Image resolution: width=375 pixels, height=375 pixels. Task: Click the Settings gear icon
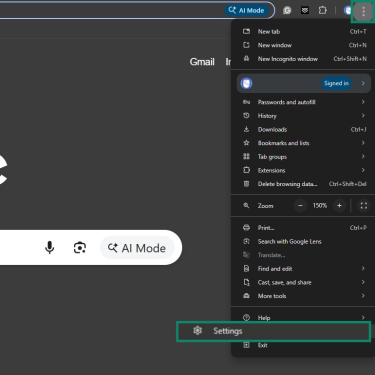click(x=197, y=331)
